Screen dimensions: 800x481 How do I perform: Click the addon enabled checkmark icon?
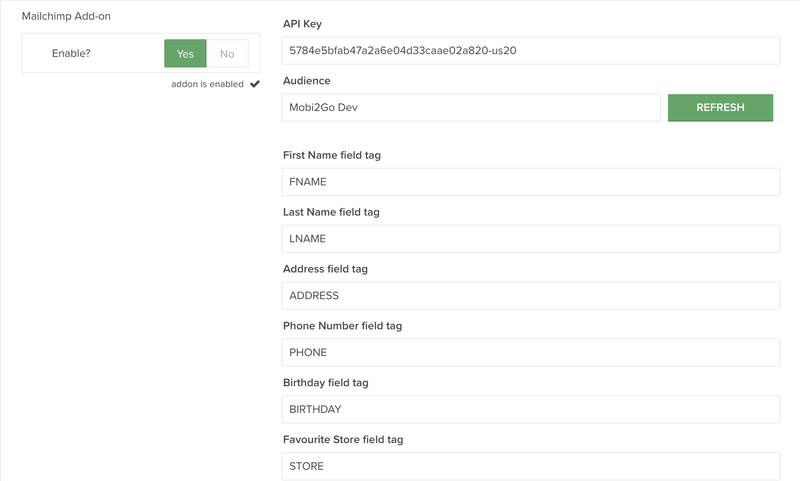pos(255,84)
